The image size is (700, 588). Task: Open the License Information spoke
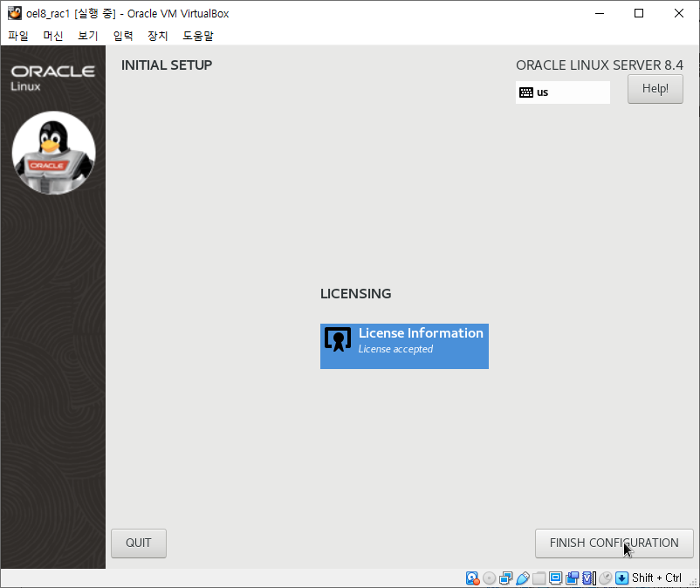pyautogui.click(x=404, y=346)
